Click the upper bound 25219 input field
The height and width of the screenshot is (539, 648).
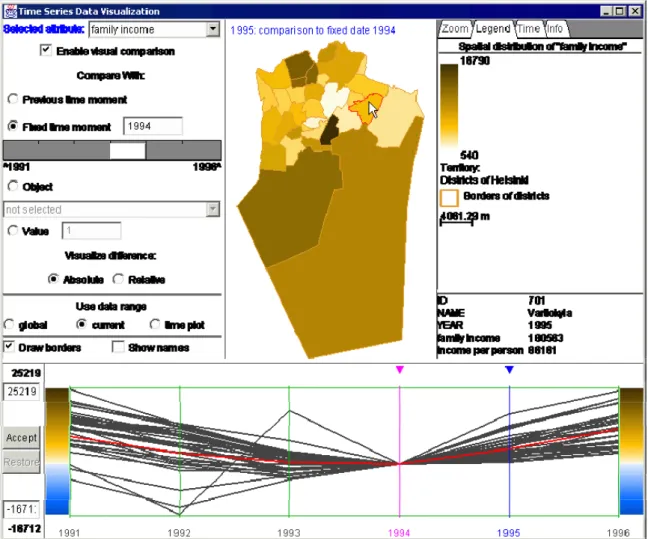[x=21, y=391]
